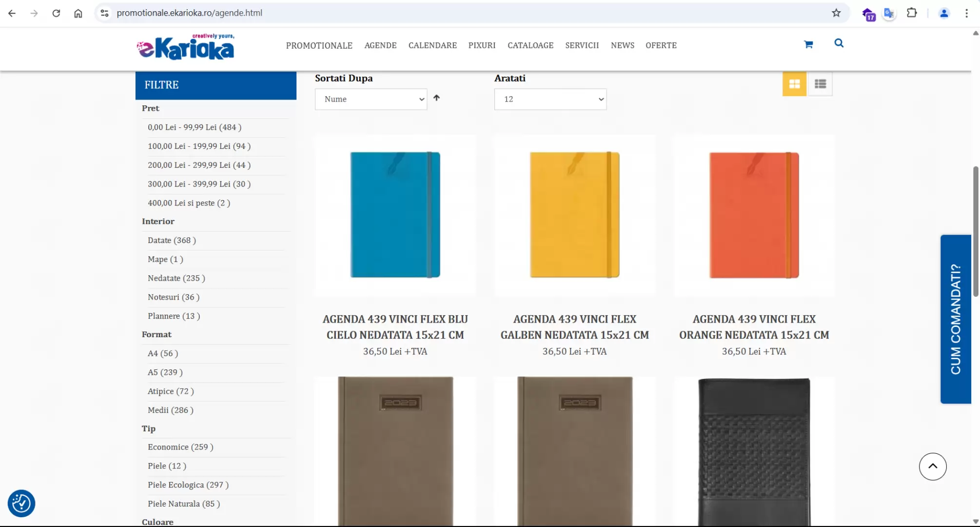This screenshot has height=527, width=980.
Task: Open the AGENDE menu item
Action: tap(380, 45)
